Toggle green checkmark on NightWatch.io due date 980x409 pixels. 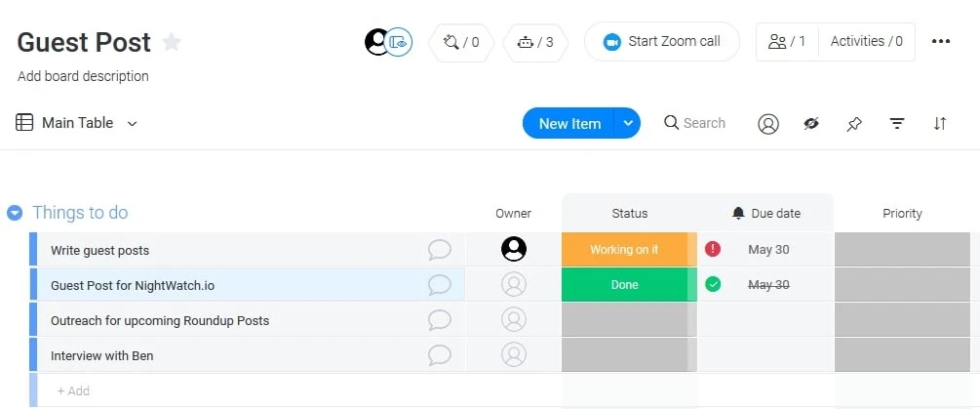point(713,285)
